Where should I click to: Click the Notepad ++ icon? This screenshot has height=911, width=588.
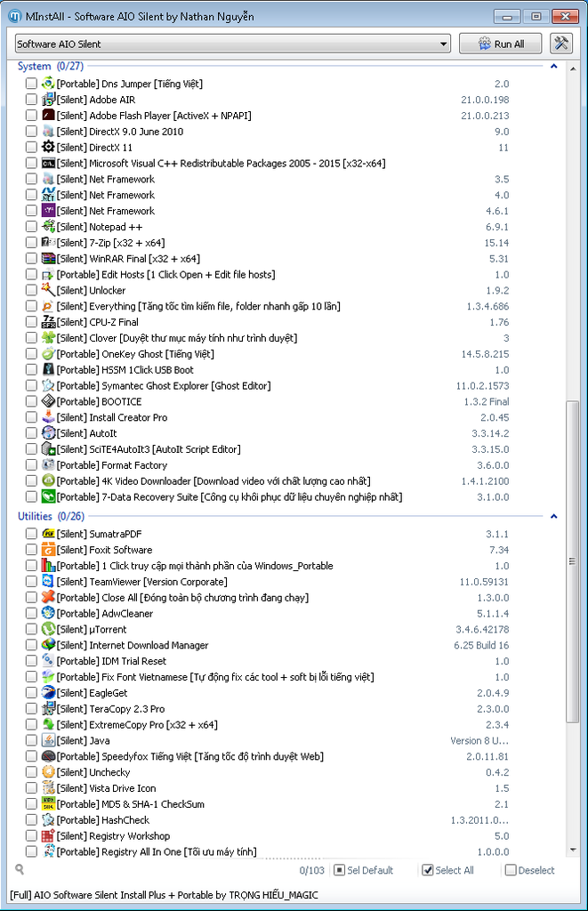click(48, 227)
